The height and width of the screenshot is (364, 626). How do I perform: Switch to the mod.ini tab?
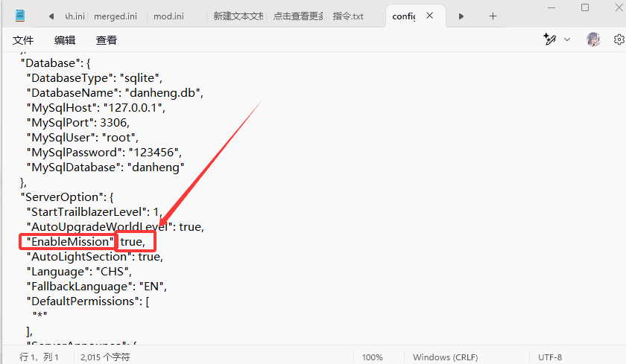tap(168, 16)
